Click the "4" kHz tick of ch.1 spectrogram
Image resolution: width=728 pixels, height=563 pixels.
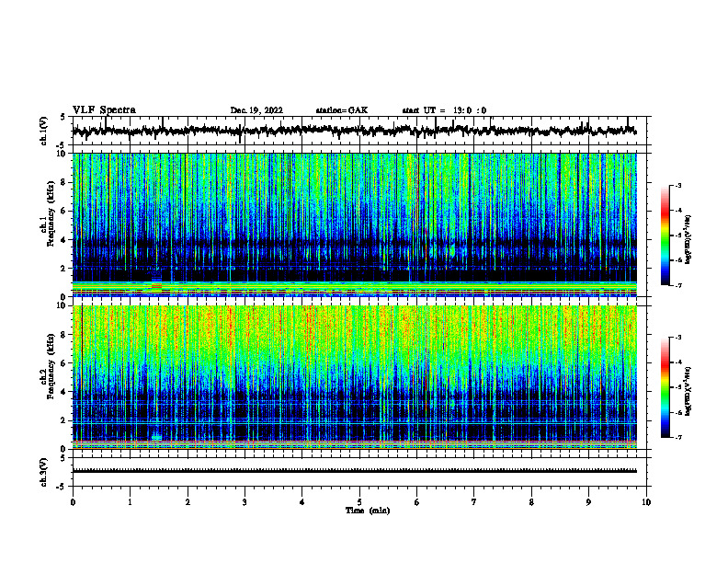(x=63, y=240)
